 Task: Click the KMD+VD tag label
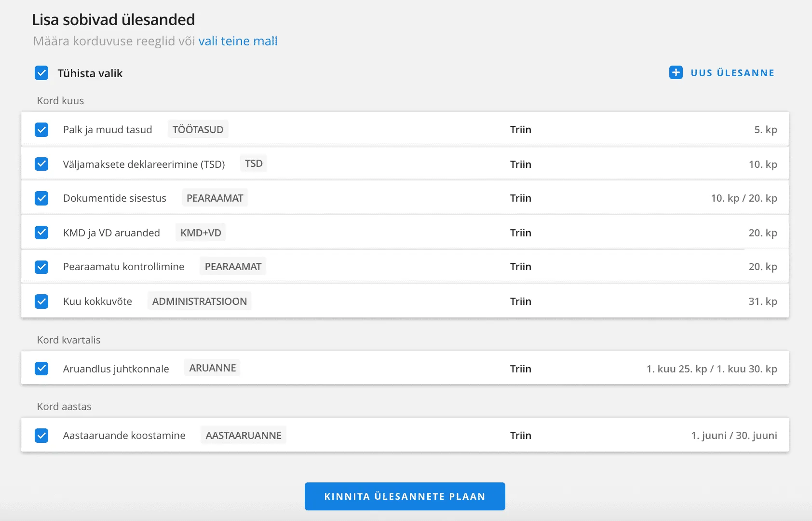201,233
